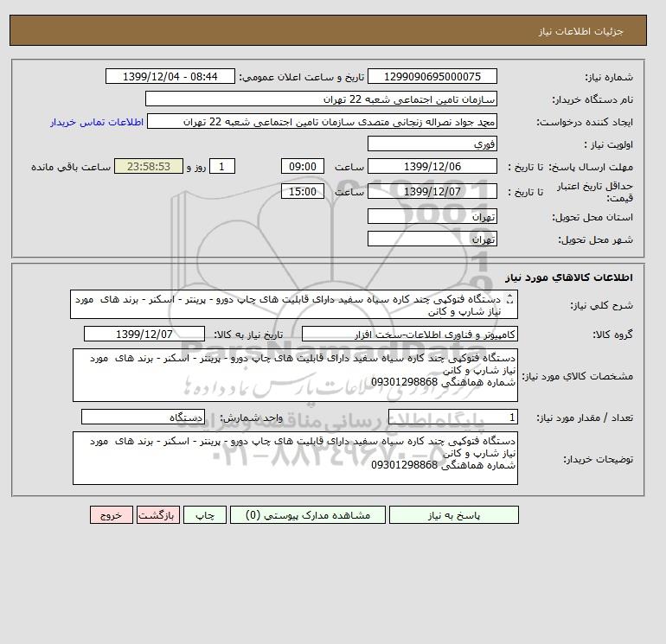Click the 'بازگشت' back button
This screenshot has height=644, width=666.
[x=158, y=515]
